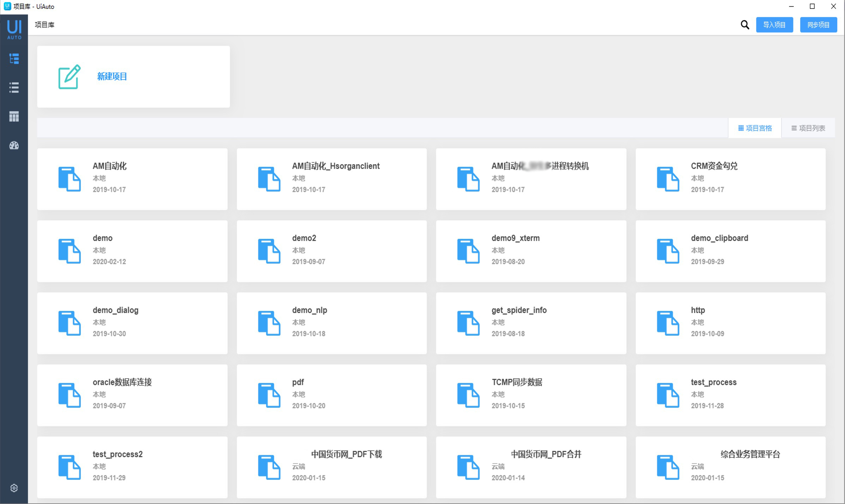The width and height of the screenshot is (845, 504).
Task: Click the 同步项目 button
Action: (x=818, y=25)
